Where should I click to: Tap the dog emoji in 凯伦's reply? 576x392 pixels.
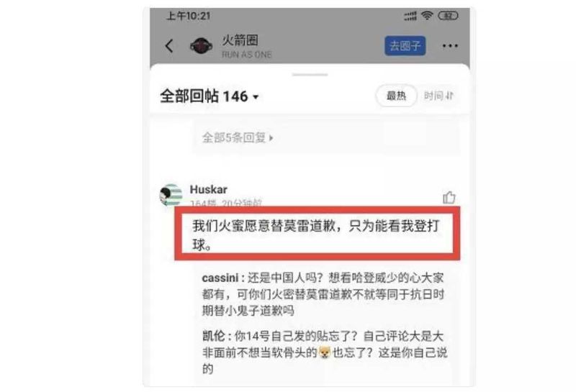pos(325,352)
